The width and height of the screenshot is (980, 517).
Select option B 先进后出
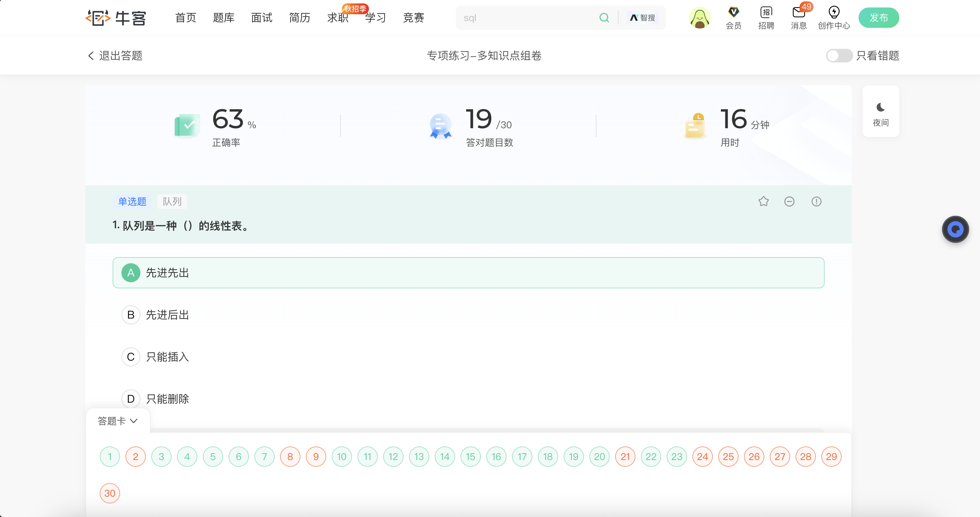click(468, 314)
